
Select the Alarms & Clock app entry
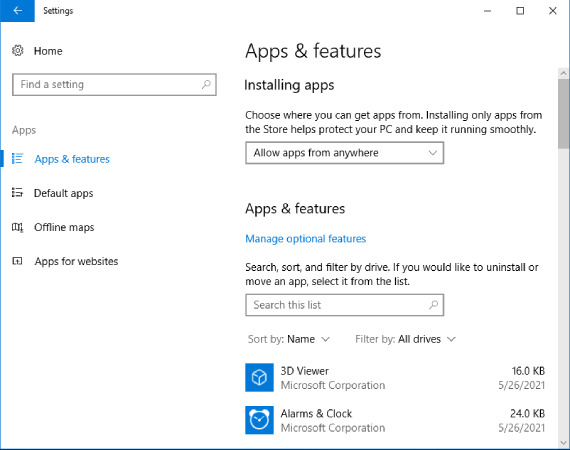pyautogui.click(x=395, y=420)
